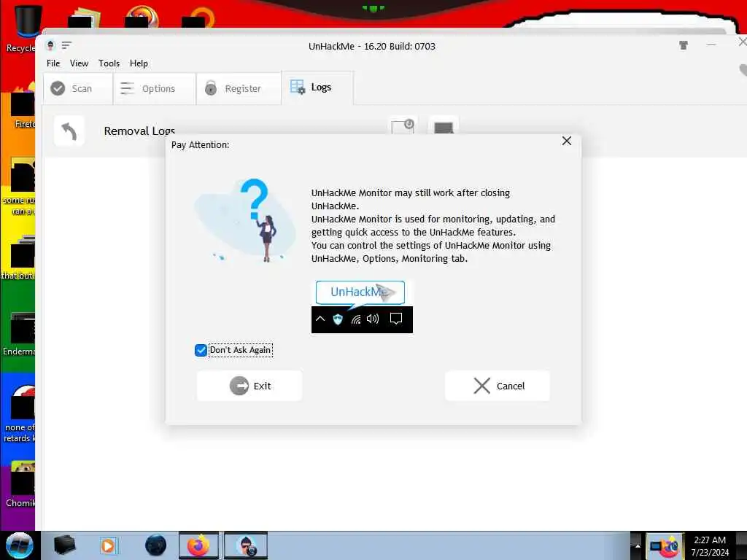Switch to the Register tab
The height and width of the screenshot is (560, 747).
(x=239, y=88)
